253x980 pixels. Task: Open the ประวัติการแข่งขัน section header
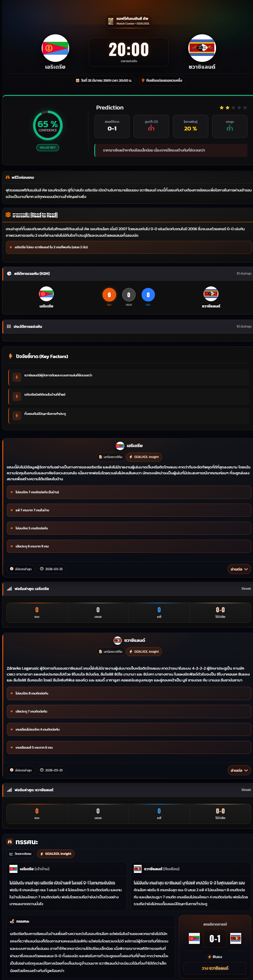coord(128,326)
